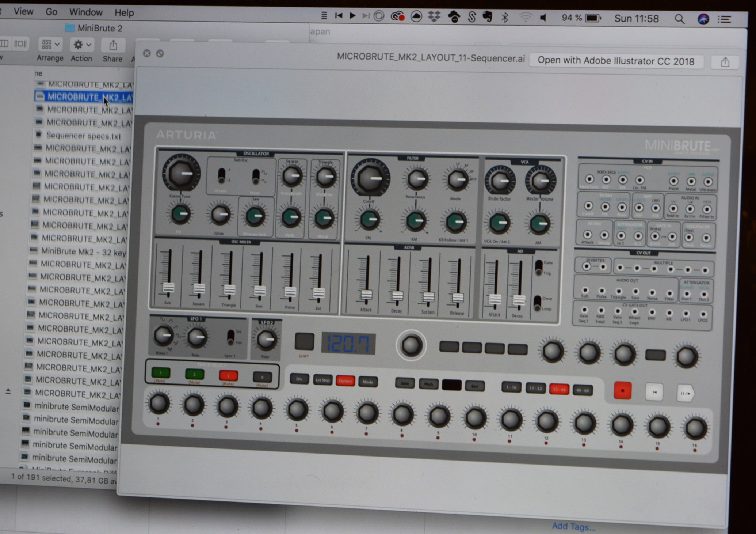
Task: Toggle the Gate/Trig switch in AD section
Action: tap(538, 268)
